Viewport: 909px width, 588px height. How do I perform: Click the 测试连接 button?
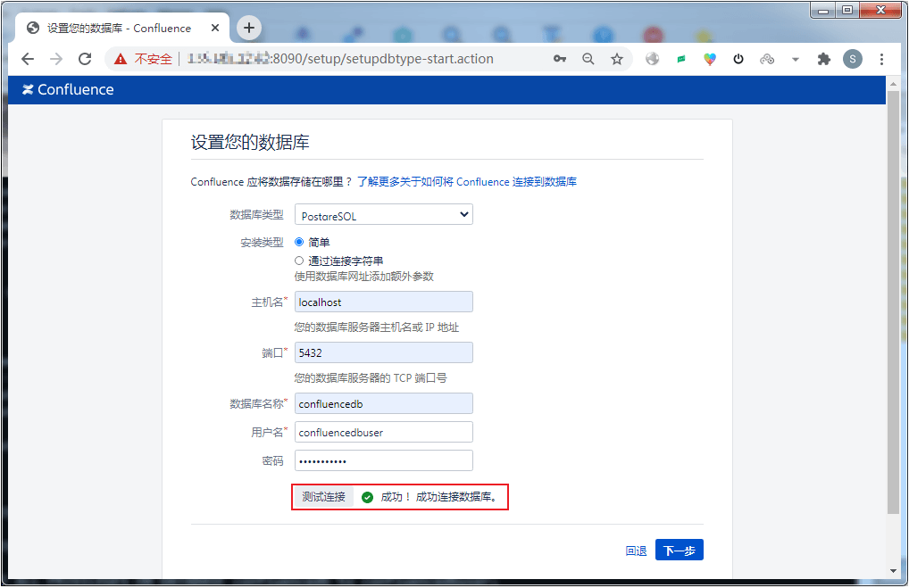[x=323, y=496]
